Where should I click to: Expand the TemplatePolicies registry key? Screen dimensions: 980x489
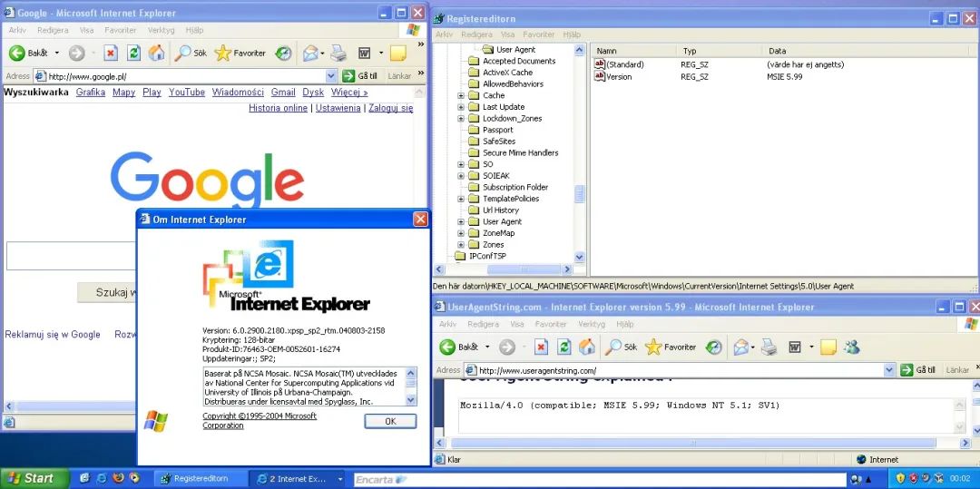click(x=461, y=199)
